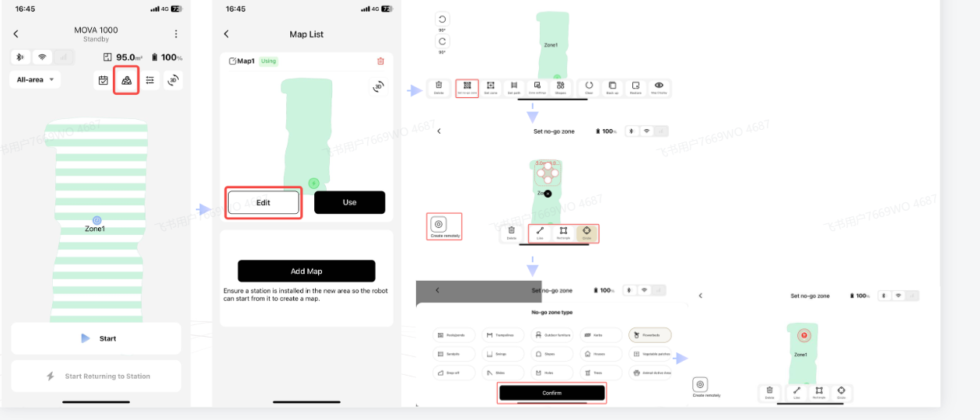Choose Pools/ponds no-go zone type
The width and height of the screenshot is (980, 420).
pos(453,335)
